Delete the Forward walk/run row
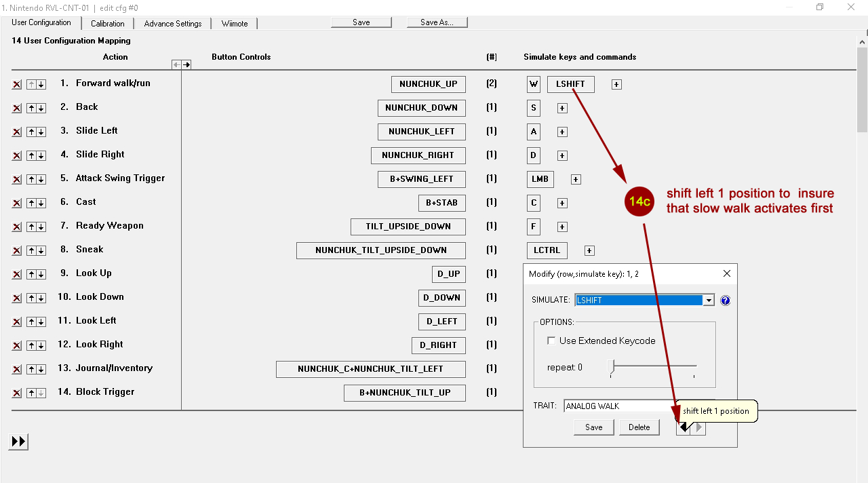The image size is (868, 483). (x=17, y=85)
